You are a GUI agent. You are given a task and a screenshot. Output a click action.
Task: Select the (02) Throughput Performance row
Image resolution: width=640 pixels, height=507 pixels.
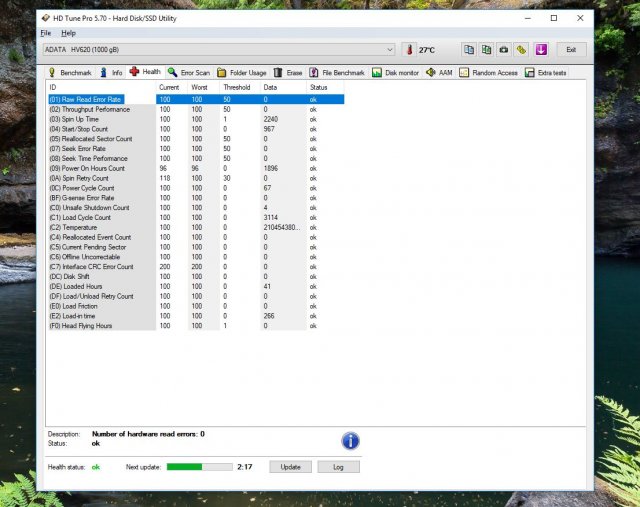click(x=196, y=109)
